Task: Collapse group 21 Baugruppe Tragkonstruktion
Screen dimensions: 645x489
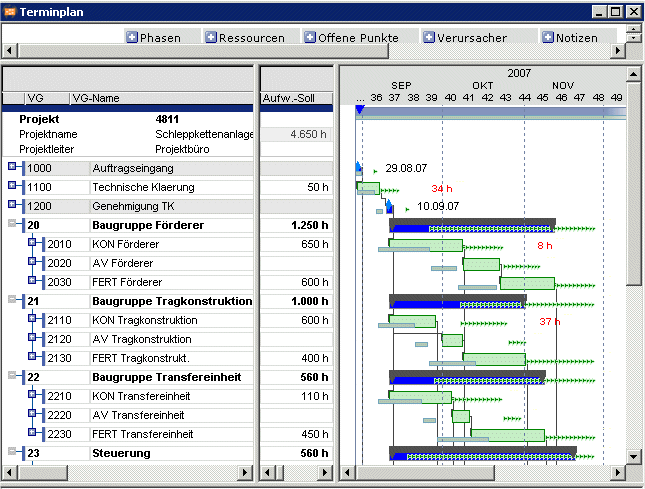Action: tap(12, 299)
